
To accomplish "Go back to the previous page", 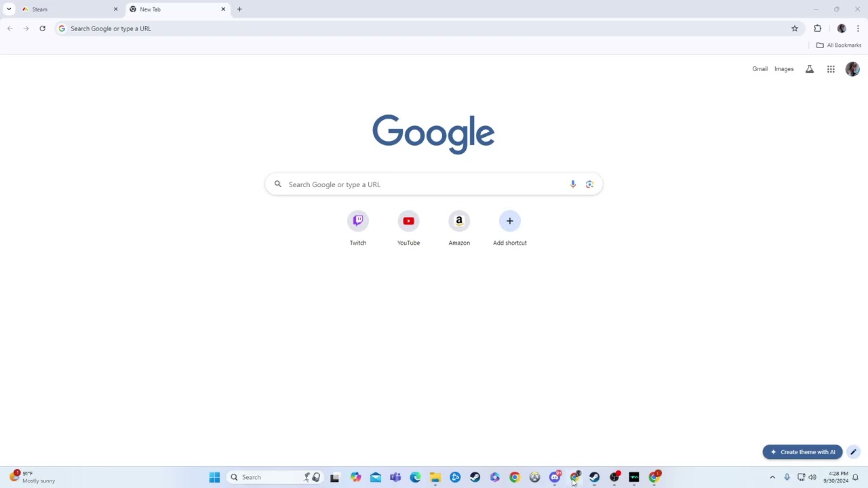I will pos(9,28).
